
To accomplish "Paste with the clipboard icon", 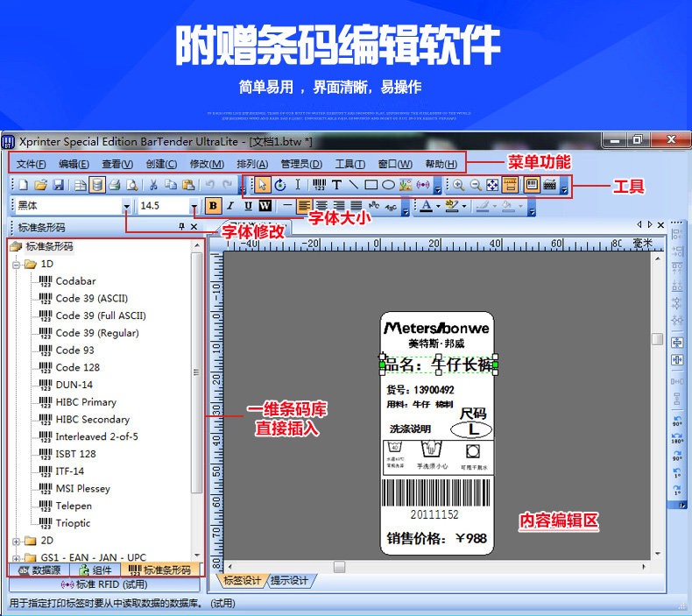I will pos(188,185).
